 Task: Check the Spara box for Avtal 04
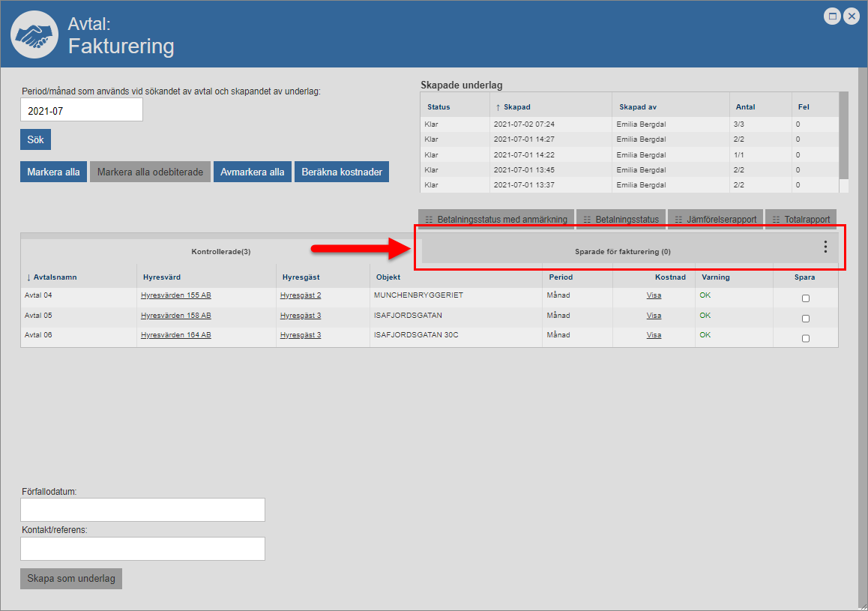[806, 298]
